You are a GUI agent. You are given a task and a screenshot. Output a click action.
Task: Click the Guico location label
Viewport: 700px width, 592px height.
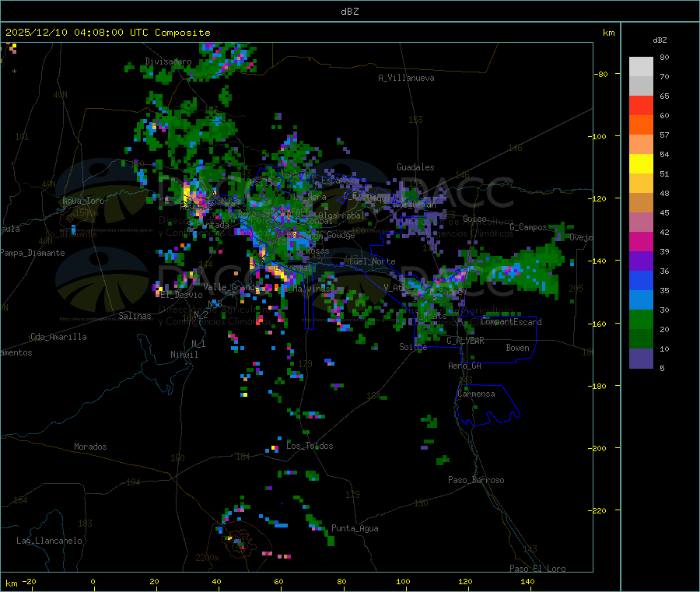pos(474,219)
